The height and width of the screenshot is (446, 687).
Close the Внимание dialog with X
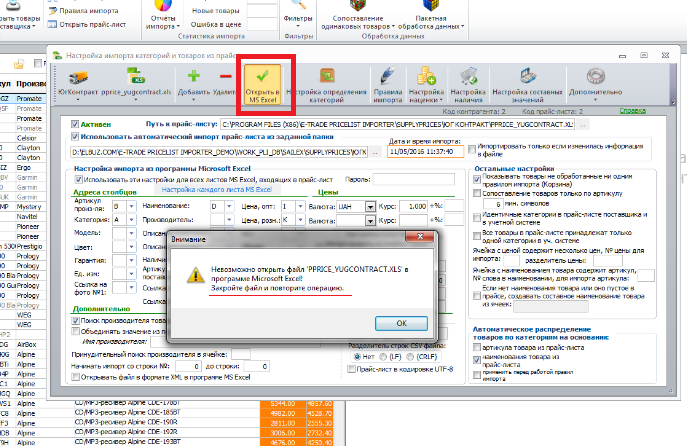(x=420, y=237)
